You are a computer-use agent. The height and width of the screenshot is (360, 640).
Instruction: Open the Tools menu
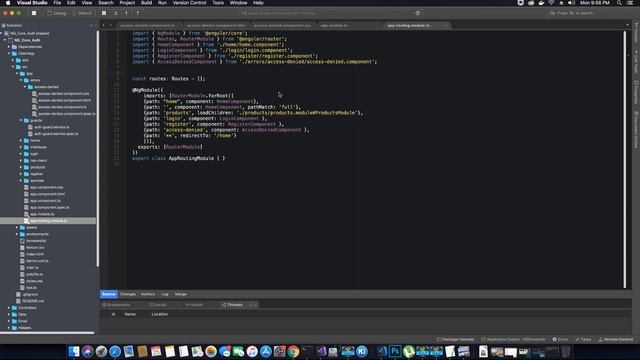pos(218,3)
